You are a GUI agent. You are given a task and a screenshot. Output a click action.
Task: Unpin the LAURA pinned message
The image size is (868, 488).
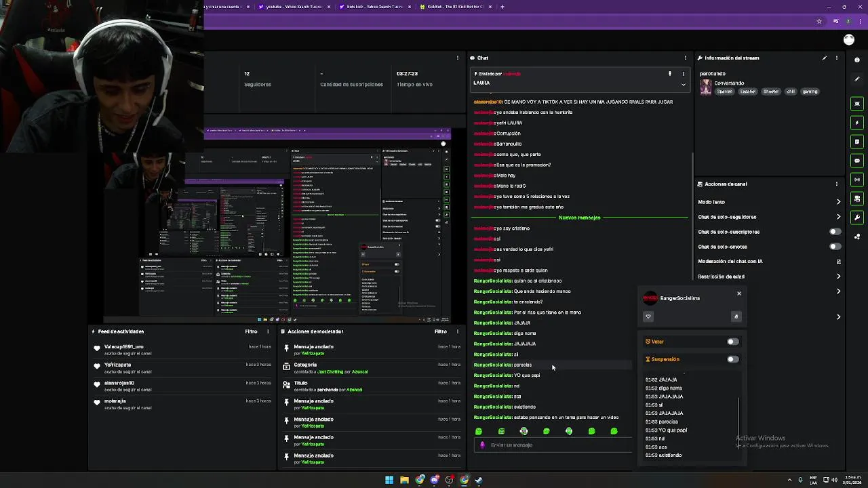pos(669,73)
